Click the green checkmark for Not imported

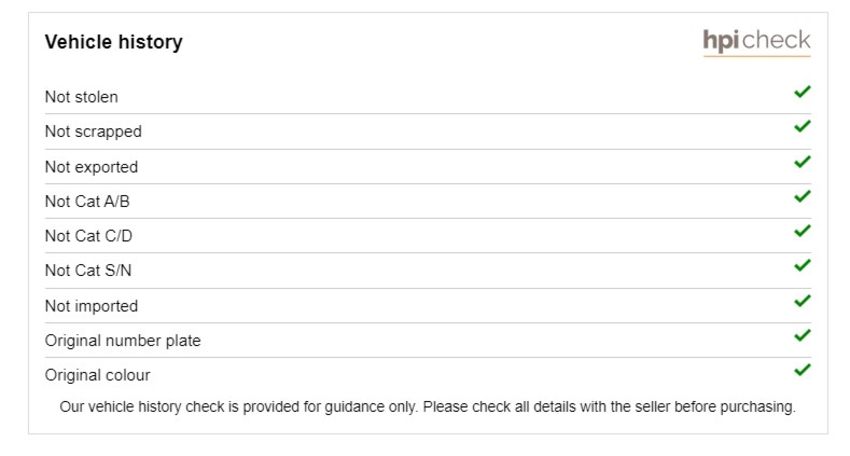tap(802, 301)
